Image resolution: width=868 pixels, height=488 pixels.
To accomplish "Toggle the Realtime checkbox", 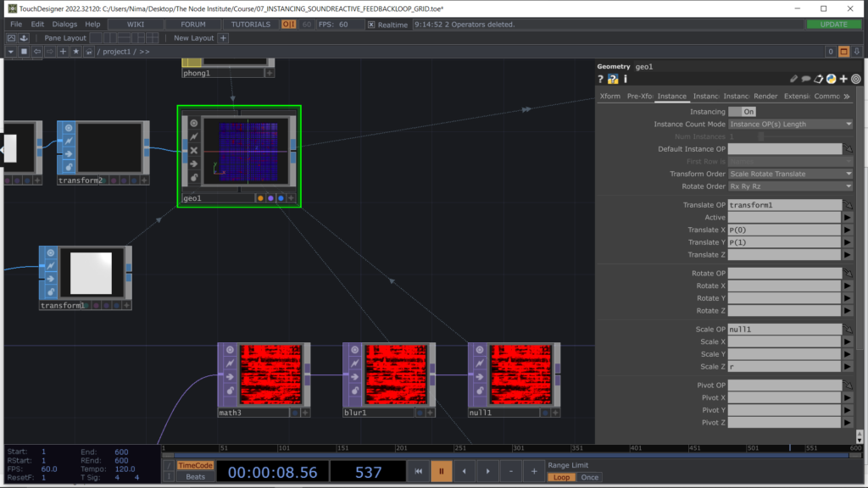I will coord(371,25).
